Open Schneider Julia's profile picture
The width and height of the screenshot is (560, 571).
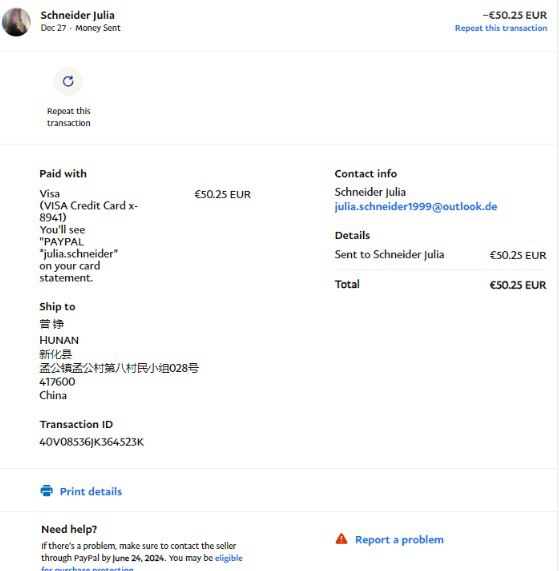pyautogui.click(x=16, y=22)
